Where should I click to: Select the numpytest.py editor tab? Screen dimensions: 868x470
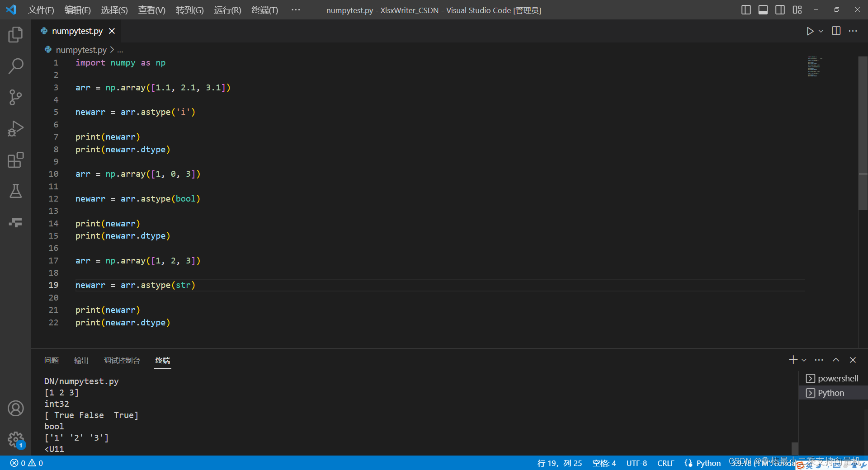(x=77, y=31)
